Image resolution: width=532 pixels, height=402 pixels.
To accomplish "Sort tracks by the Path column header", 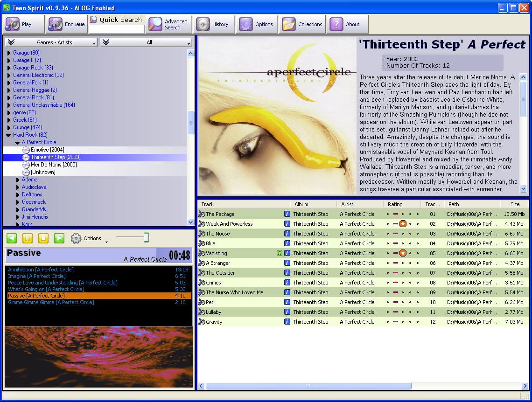I will coord(472,204).
